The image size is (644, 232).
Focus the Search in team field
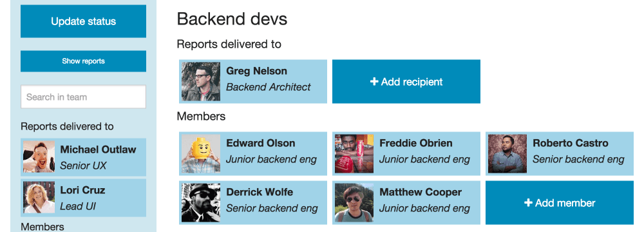(x=83, y=97)
